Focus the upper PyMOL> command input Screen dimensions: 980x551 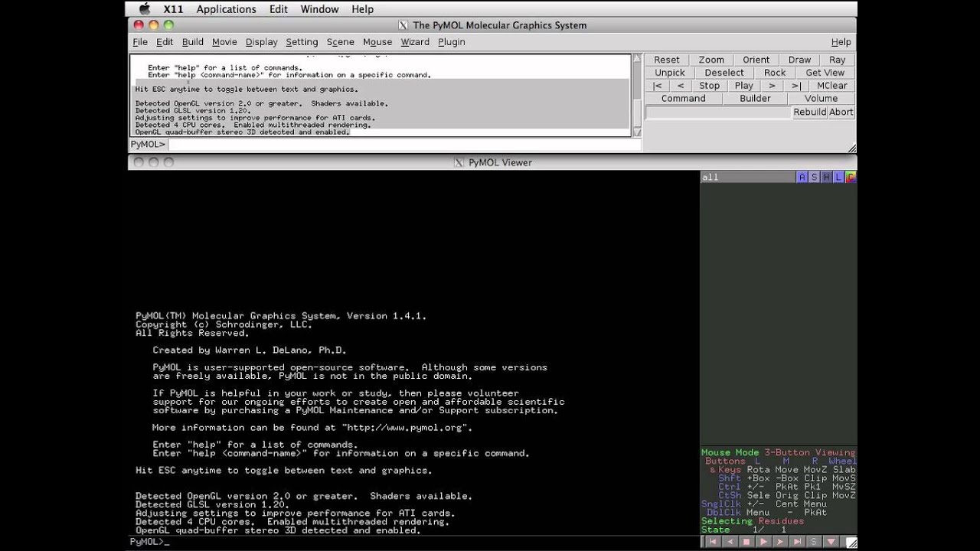coord(403,144)
